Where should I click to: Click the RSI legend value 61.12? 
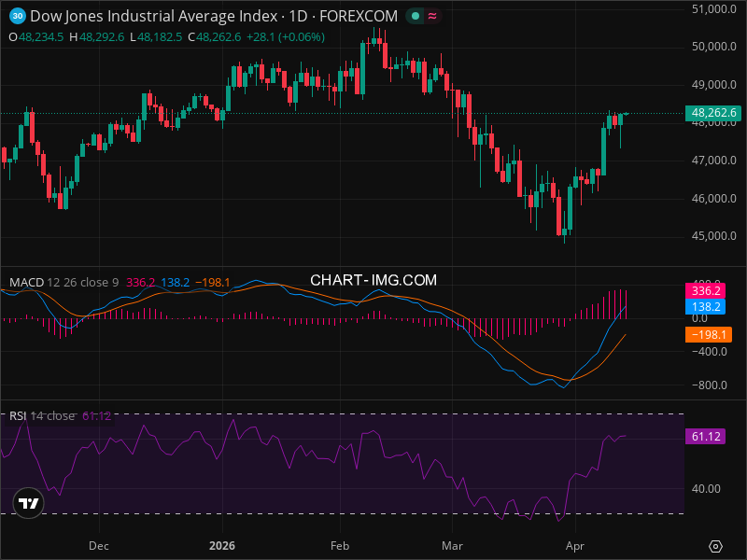click(97, 415)
